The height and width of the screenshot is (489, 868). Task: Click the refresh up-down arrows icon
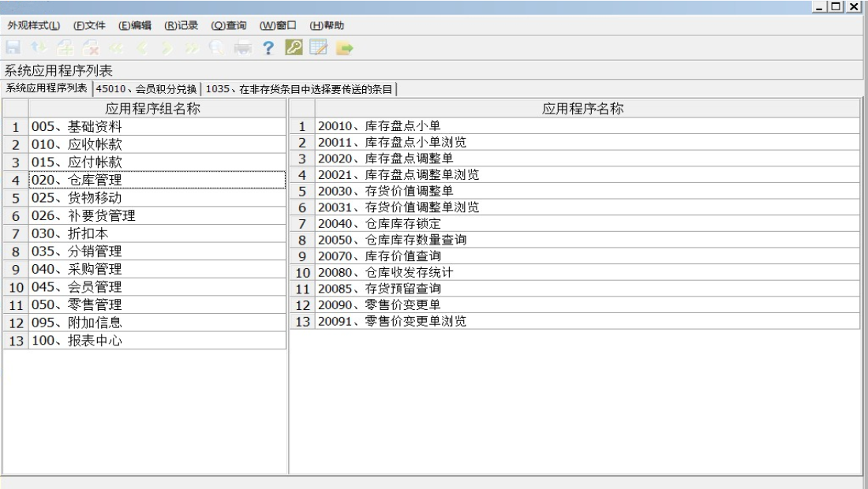point(39,47)
